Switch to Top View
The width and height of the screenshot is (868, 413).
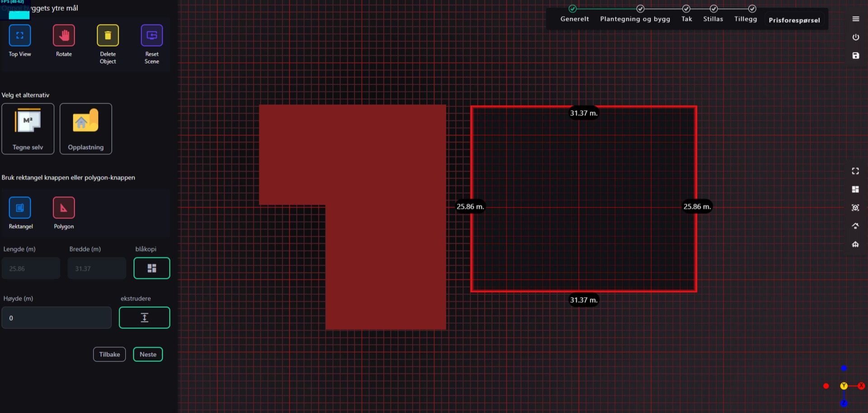tap(20, 36)
